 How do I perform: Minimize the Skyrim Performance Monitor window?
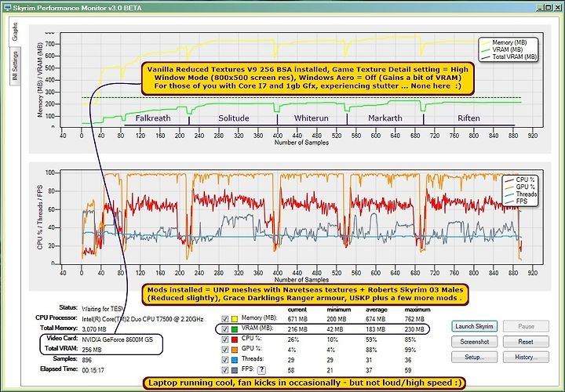pyautogui.click(x=539, y=7)
